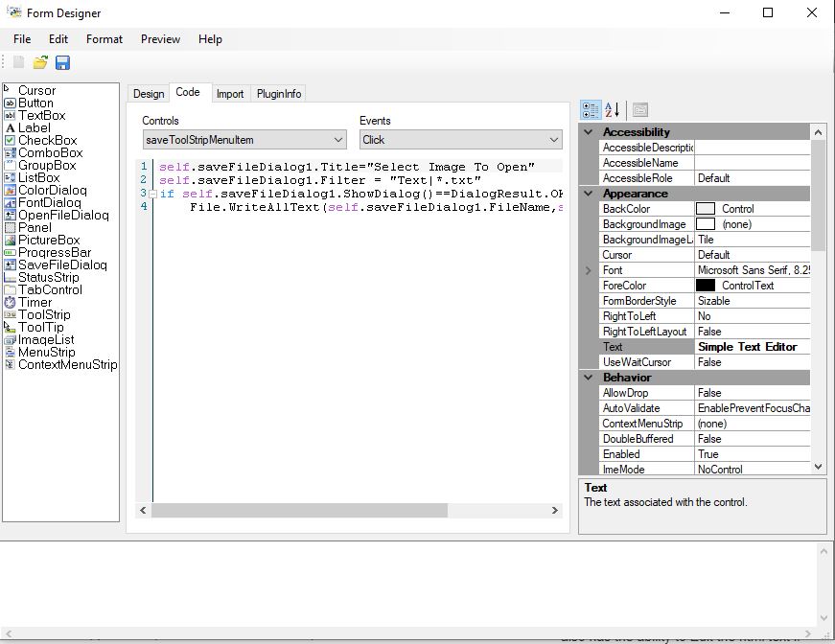Click the Text property value field

(753, 347)
